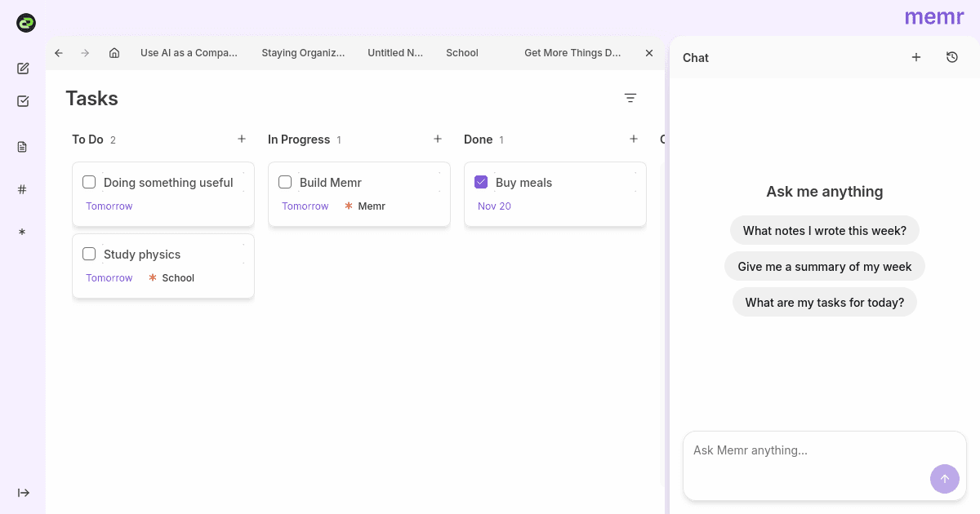This screenshot has height=514, width=980.
Task: Select 'What are my tasks for today?' suggestion
Action: 825,303
